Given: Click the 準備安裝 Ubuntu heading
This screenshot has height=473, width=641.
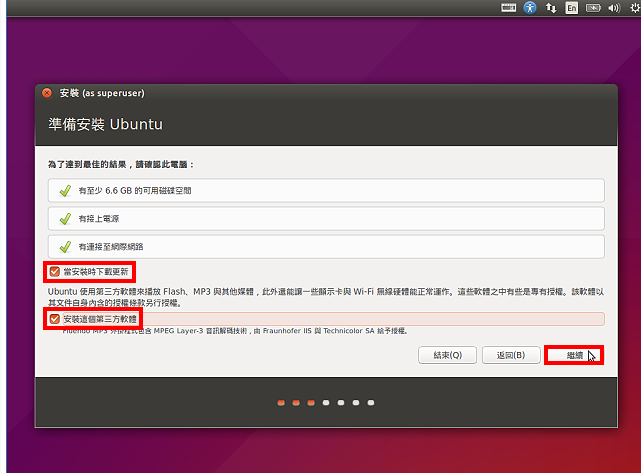Looking at the screenshot, I should pyautogui.click(x=105, y=124).
